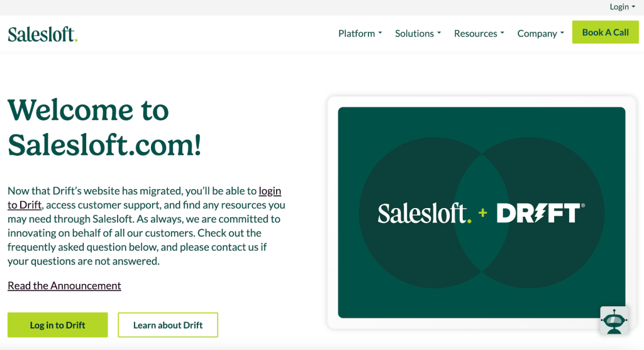The width and height of the screenshot is (644, 350).
Task: Click the Salesloft logo in the header
Action: [42, 34]
